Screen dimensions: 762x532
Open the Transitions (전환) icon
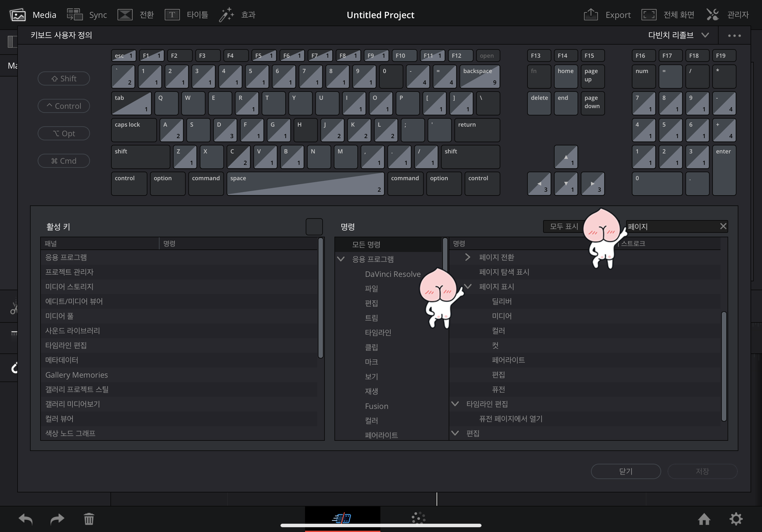[x=125, y=15]
